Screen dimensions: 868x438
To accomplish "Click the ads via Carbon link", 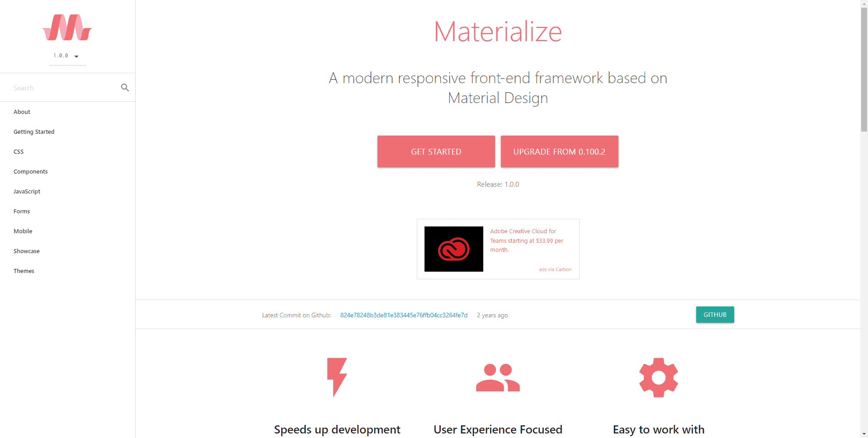I will pos(555,269).
